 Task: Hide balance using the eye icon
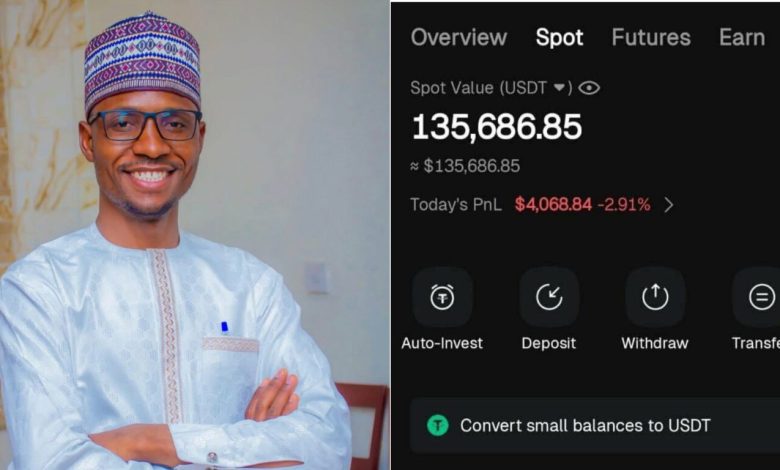tap(589, 88)
